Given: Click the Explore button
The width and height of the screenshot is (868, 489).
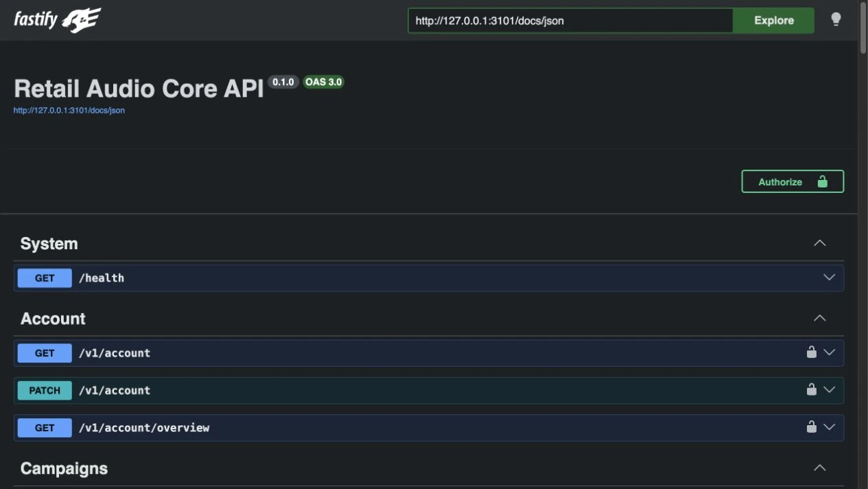Looking at the screenshot, I should click(773, 21).
